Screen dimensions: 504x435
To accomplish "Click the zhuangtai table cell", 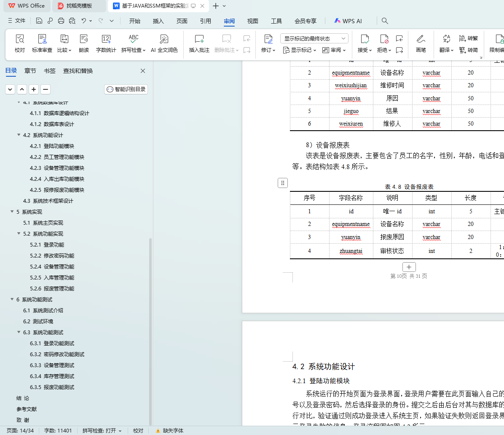I will pyautogui.click(x=351, y=251).
